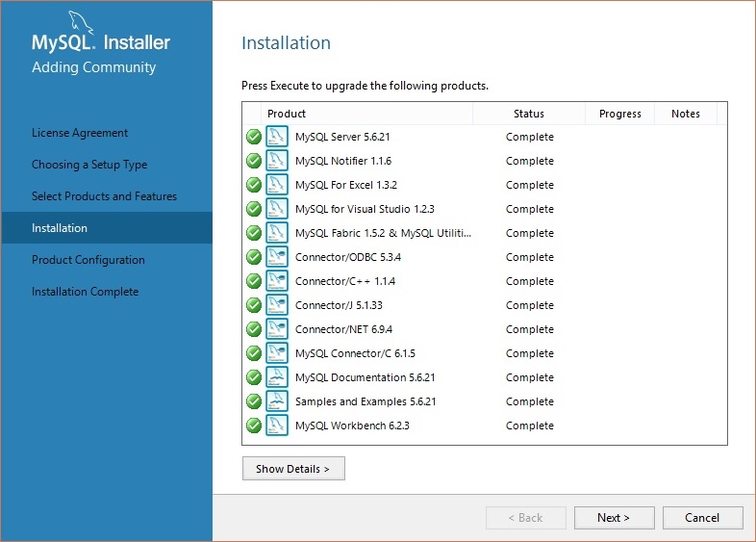This screenshot has height=542, width=756.
Task: Click Complete status of MySQL Documentation row
Action: (x=530, y=377)
